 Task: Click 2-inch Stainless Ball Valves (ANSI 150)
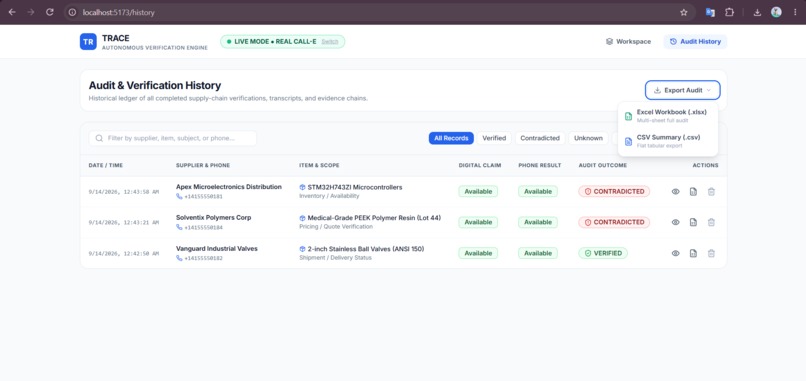[x=366, y=249]
